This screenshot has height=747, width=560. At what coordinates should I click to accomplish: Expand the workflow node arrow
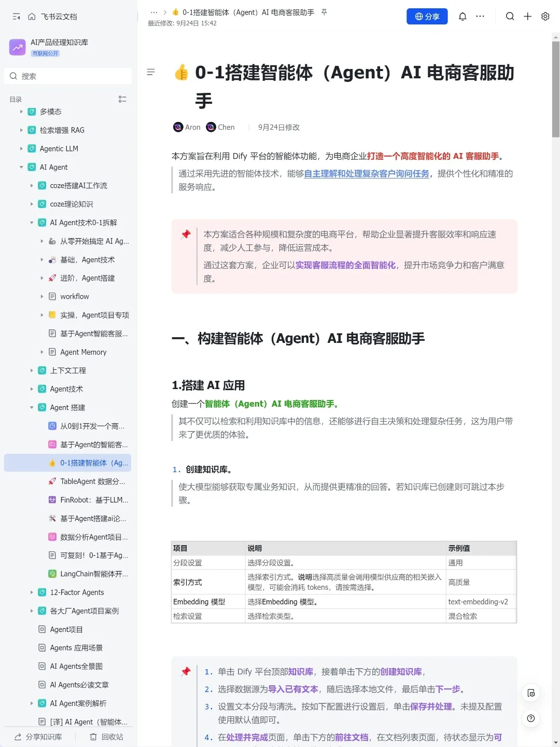pyautogui.click(x=42, y=297)
